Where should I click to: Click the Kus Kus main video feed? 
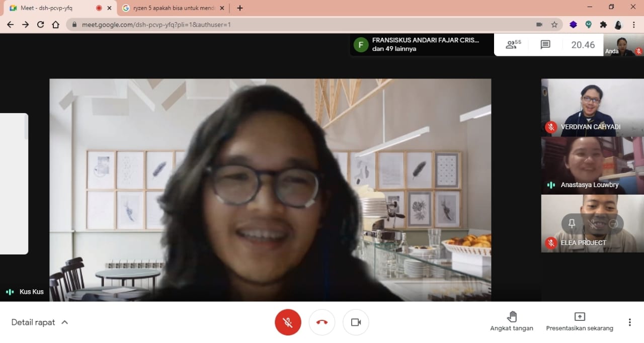click(x=270, y=190)
